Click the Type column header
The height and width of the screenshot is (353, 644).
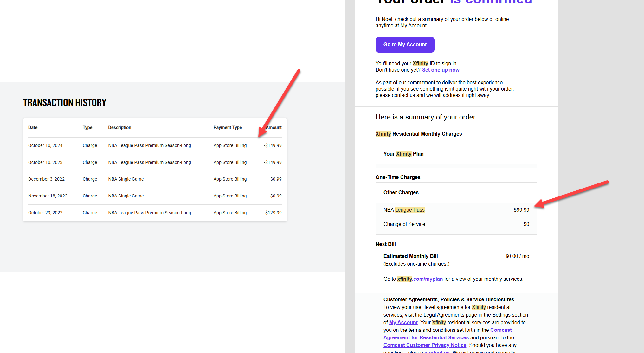(87, 127)
